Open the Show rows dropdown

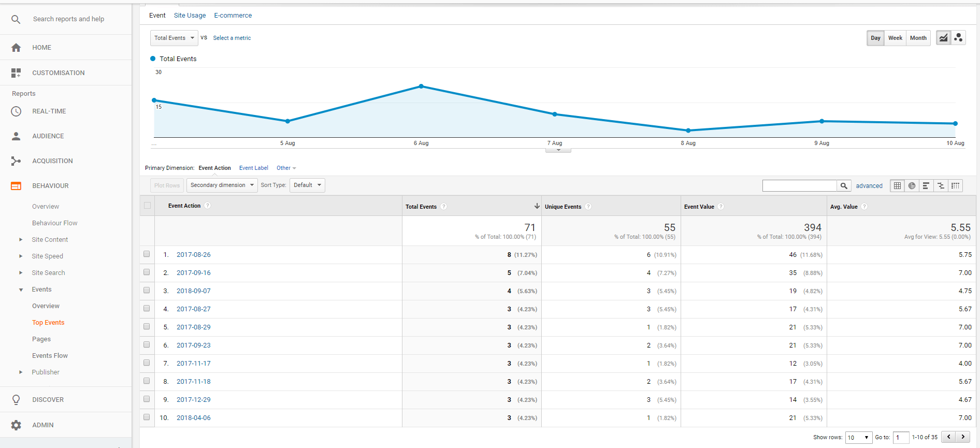pyautogui.click(x=858, y=437)
